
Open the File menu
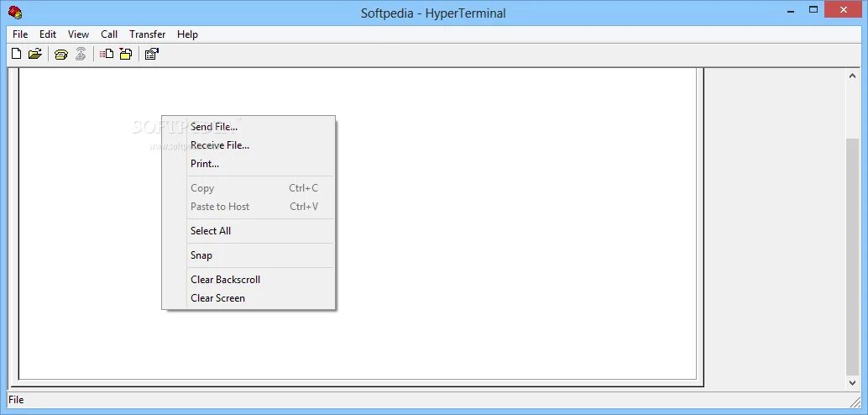(20, 34)
